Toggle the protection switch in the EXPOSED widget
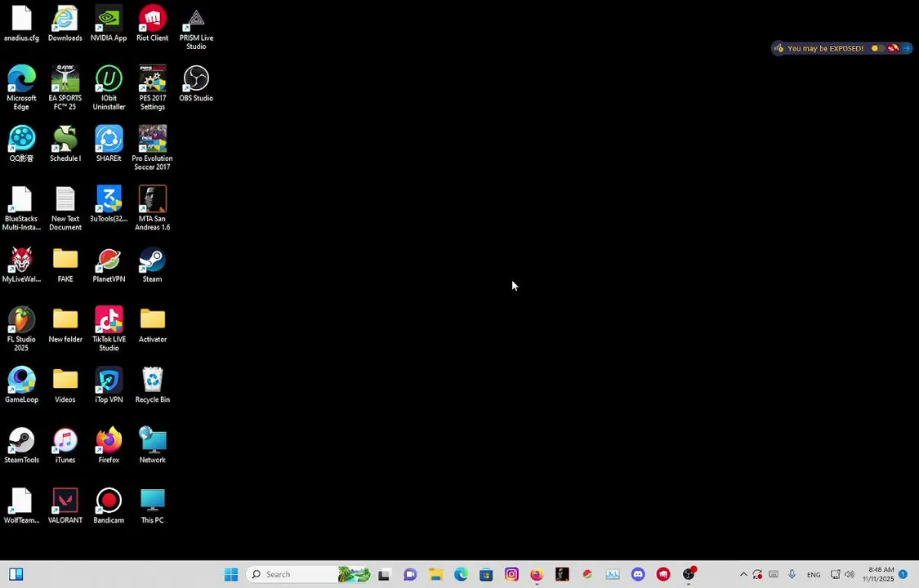 point(877,48)
